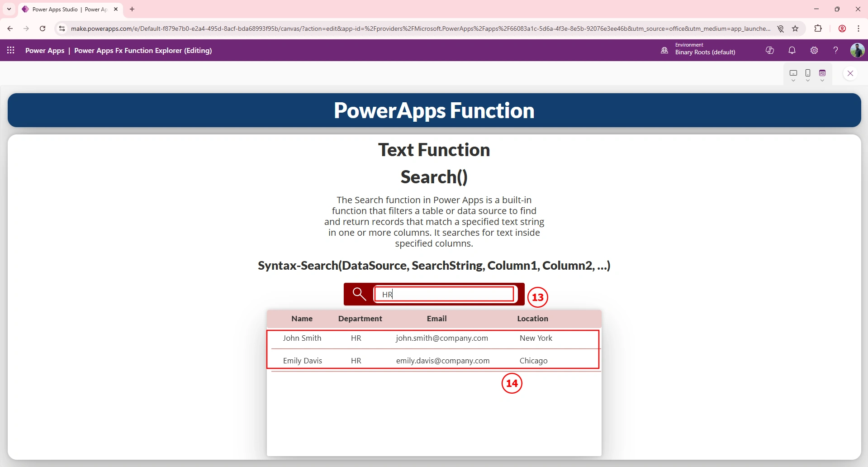
Task: Click the app name Power Apps Fx Function Explorer
Action: (143, 51)
